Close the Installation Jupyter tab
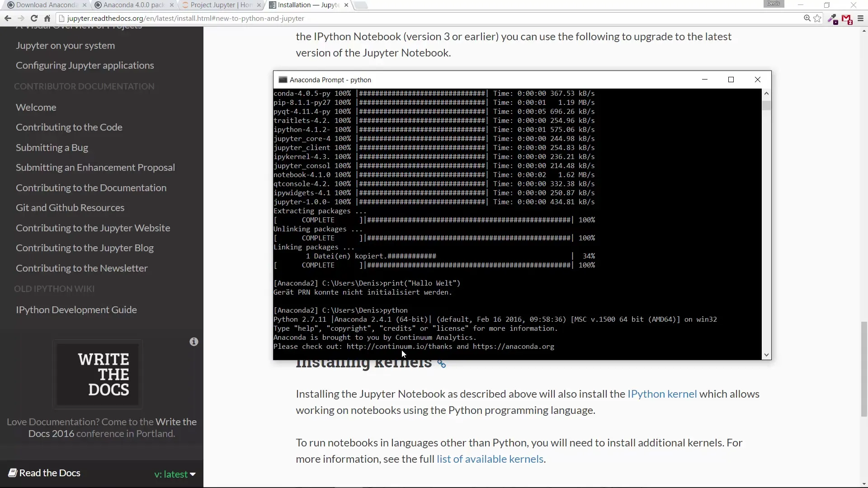Image resolution: width=868 pixels, height=488 pixels. 346,5
